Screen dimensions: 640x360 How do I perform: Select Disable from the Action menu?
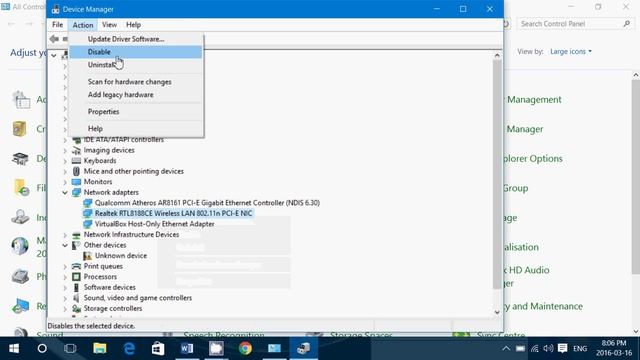click(136, 52)
